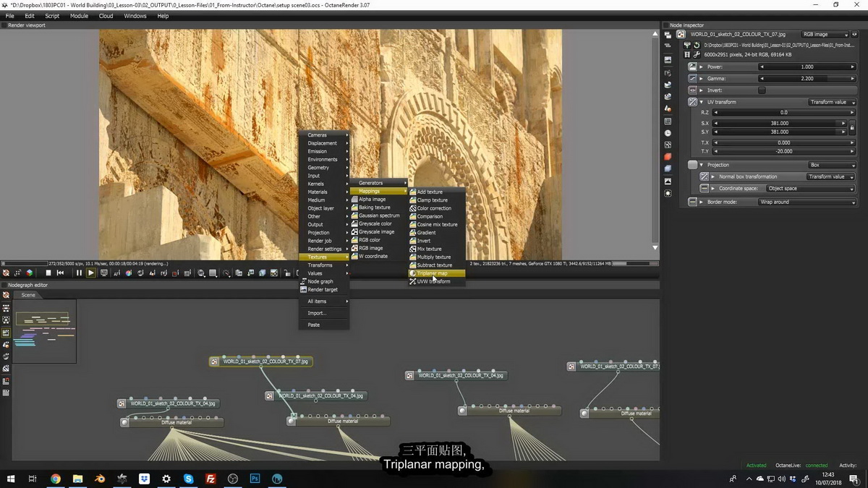This screenshot has width=868, height=488.
Task: Toggle the Nodegraph editor panel checkbox
Action: pyautogui.click(x=4, y=285)
